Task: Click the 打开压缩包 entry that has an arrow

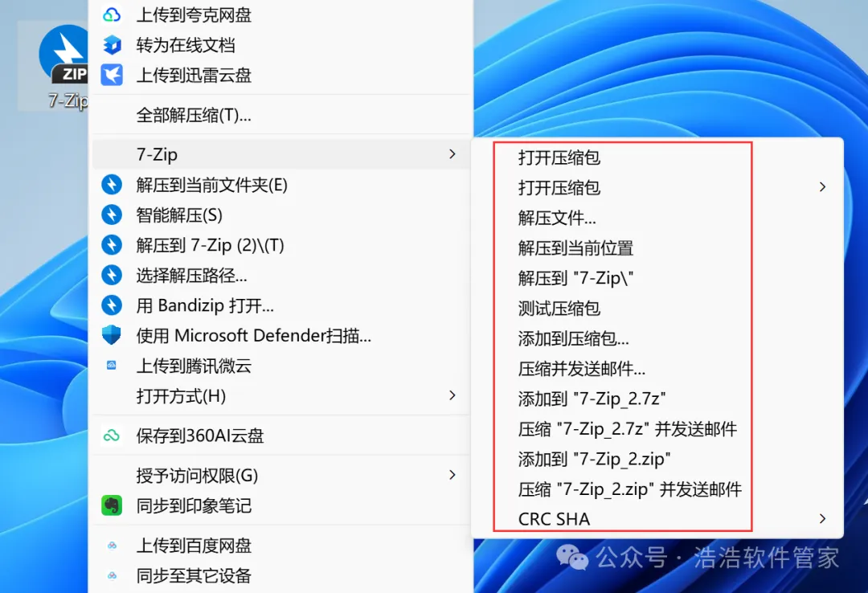Action: [x=657, y=187]
